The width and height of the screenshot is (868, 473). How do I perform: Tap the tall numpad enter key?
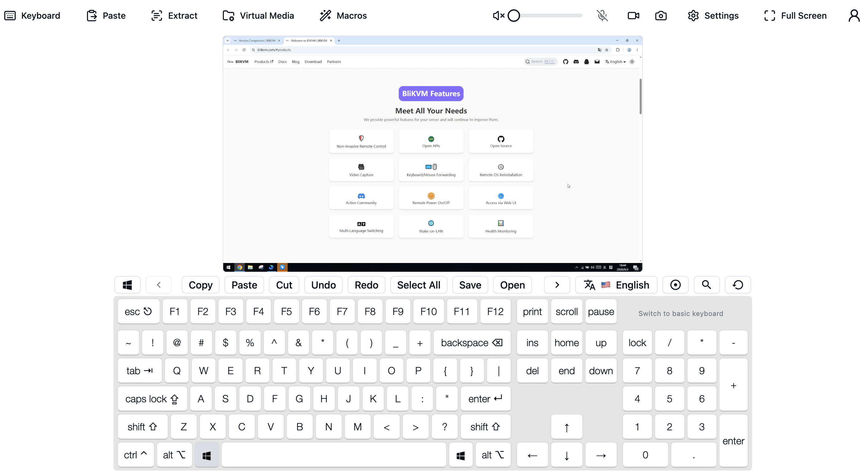(x=734, y=441)
